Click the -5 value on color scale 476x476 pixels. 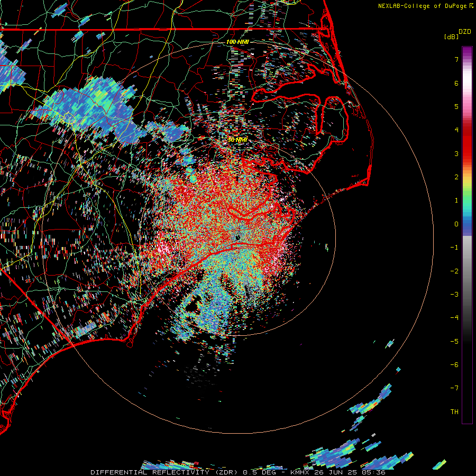pyautogui.click(x=454, y=342)
